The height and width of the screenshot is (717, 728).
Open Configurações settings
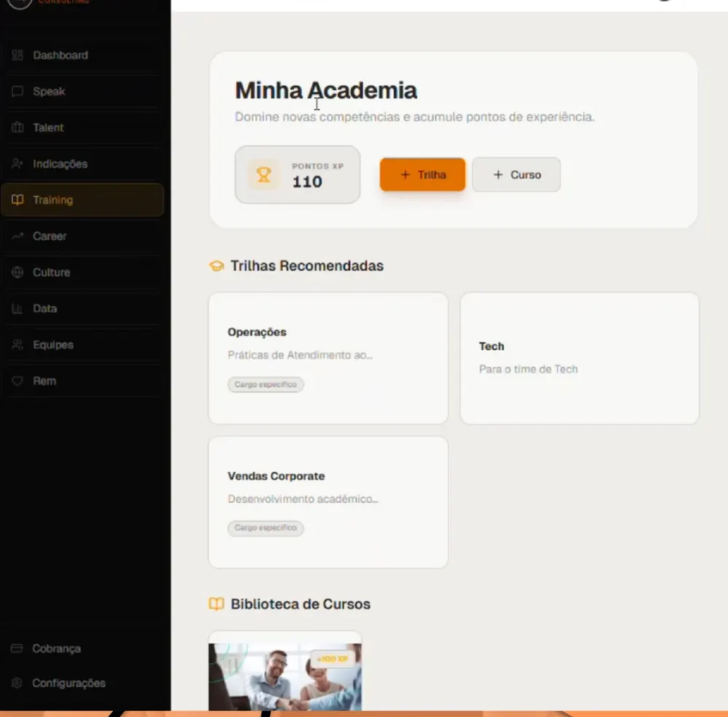tap(83, 683)
